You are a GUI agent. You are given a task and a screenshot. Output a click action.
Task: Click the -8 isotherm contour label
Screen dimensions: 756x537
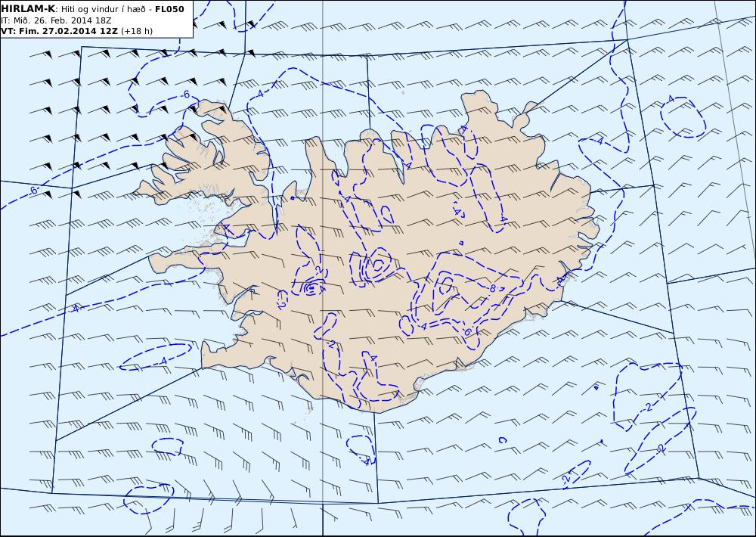[x=491, y=288]
